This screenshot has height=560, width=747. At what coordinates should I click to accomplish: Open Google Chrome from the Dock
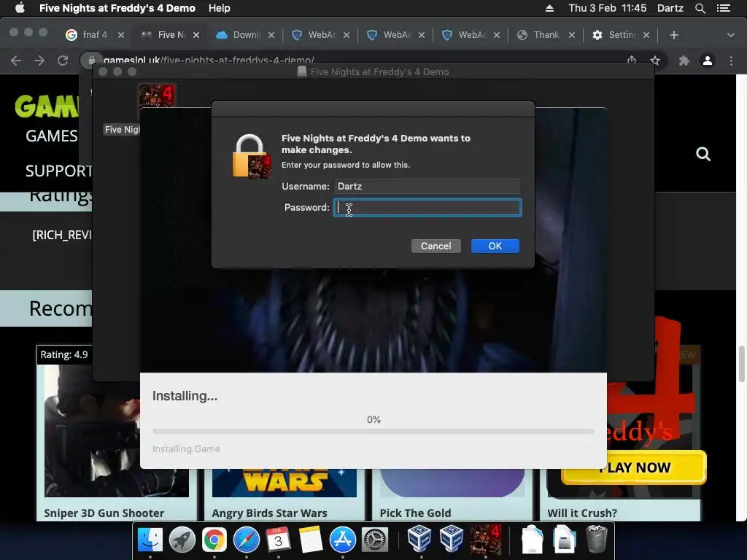(214, 540)
